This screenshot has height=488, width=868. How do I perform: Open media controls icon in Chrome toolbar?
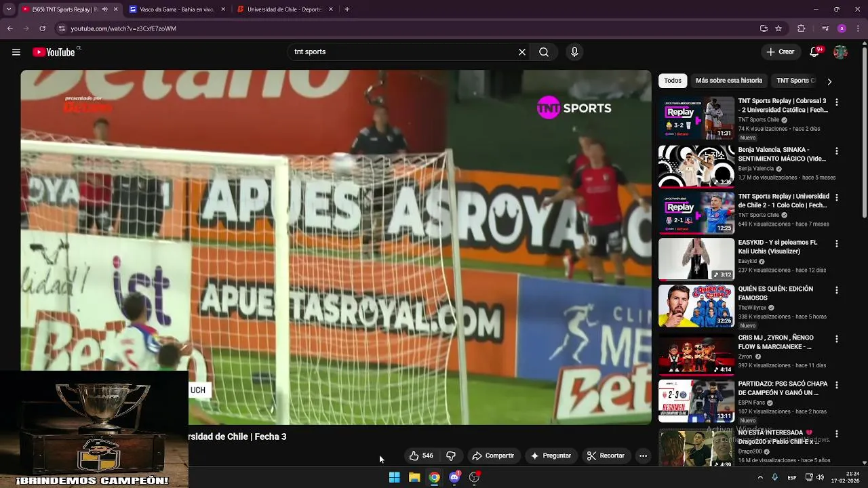825,28
